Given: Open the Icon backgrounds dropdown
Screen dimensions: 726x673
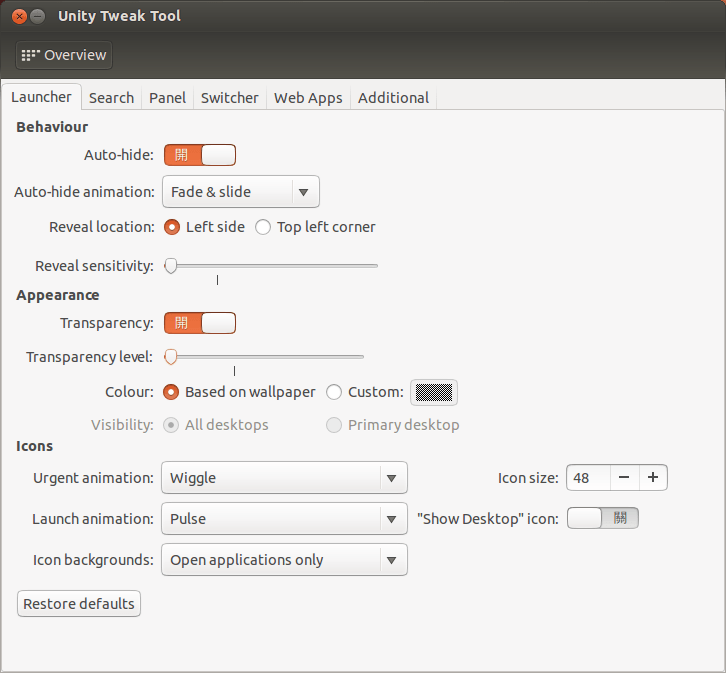Looking at the screenshot, I should click(284, 560).
